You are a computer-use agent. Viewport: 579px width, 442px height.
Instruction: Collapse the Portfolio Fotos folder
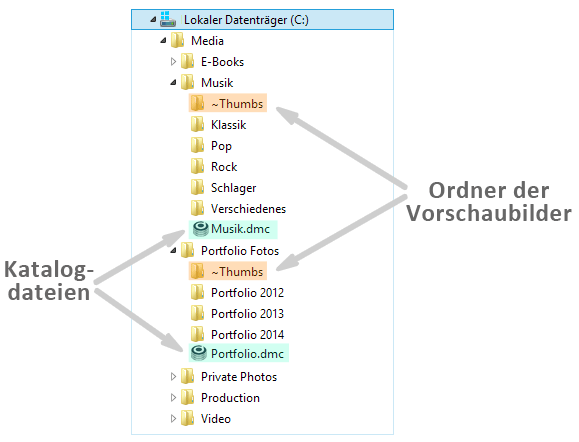(173, 251)
